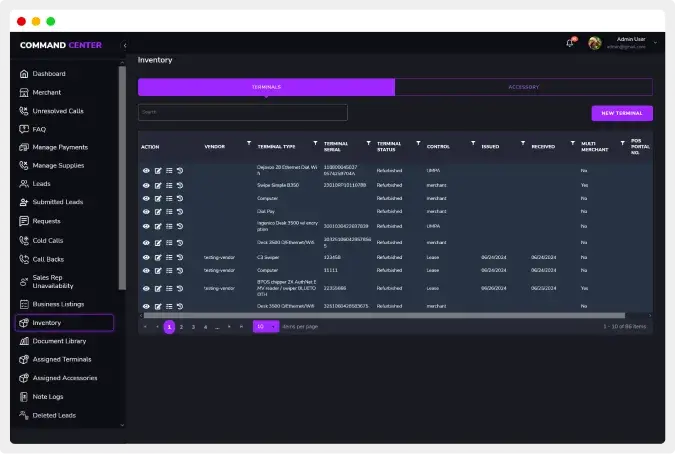This screenshot has height=454, width=675.
Task: Expand the Admin User account menu arrow
Action: (x=655, y=43)
